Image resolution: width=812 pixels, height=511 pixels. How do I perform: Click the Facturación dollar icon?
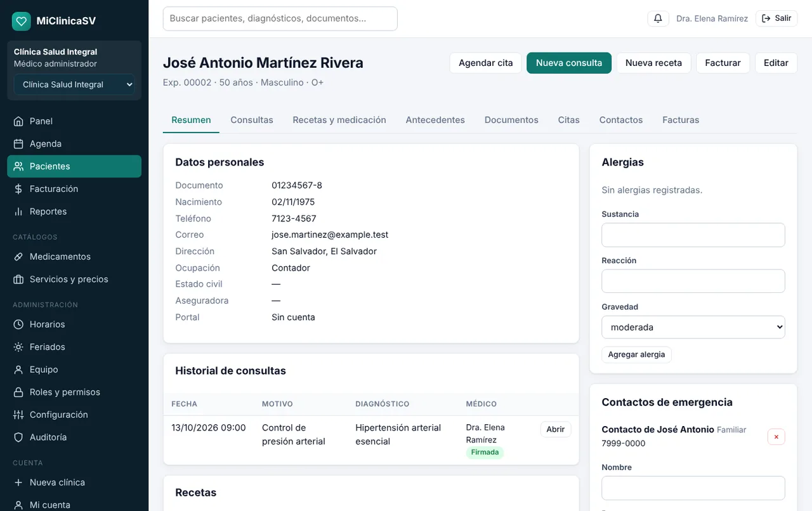(18, 189)
